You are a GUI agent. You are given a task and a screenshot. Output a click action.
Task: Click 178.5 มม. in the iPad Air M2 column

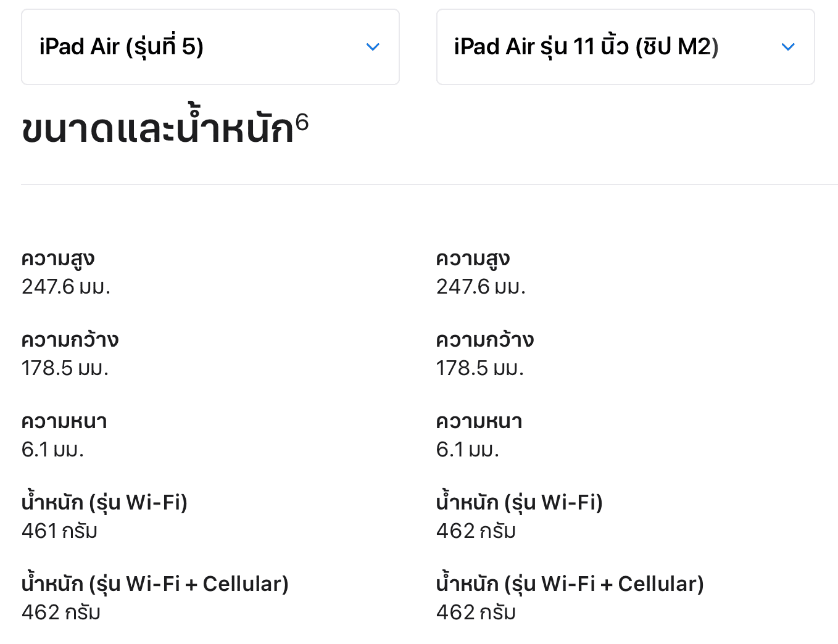tap(479, 368)
